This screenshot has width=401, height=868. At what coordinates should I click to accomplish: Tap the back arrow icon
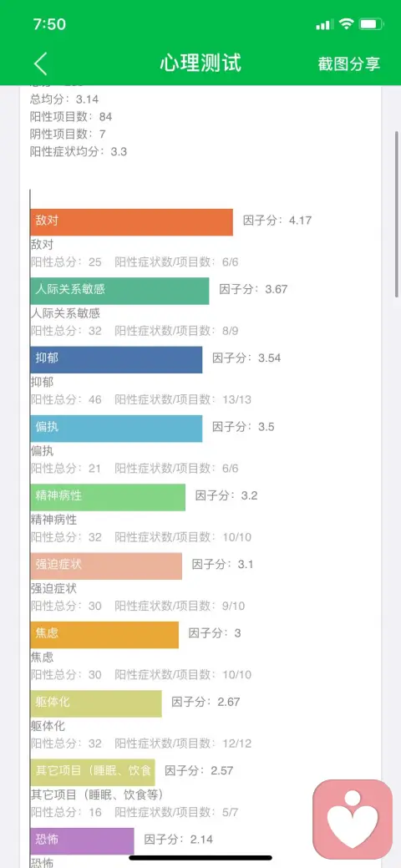(40, 63)
